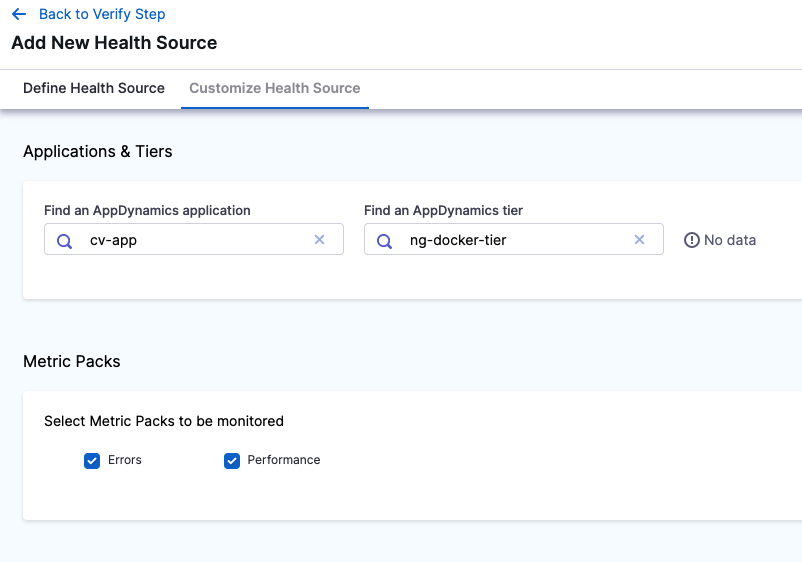This screenshot has height=562, width=802.
Task: Click the Find an AppDynamics application label
Action: click(x=147, y=210)
